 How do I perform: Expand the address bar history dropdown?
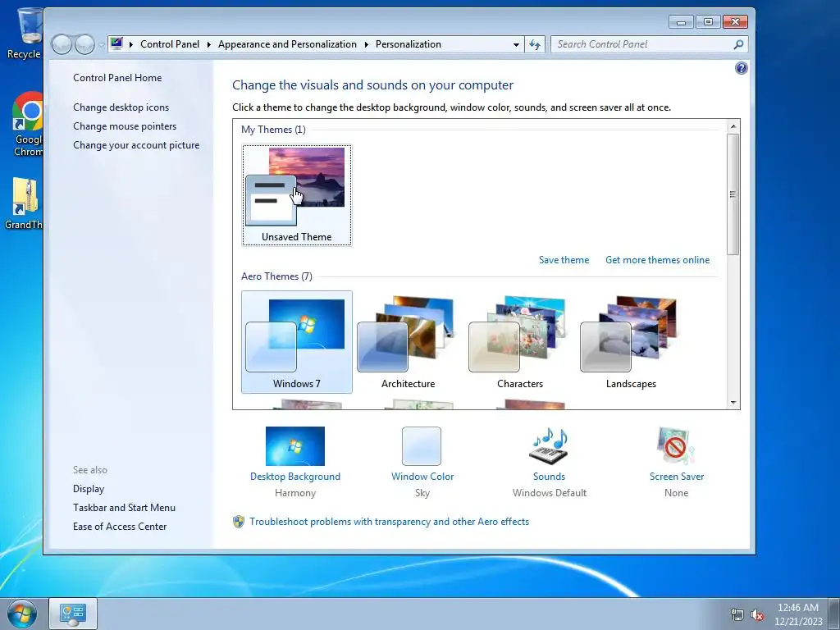coord(516,44)
